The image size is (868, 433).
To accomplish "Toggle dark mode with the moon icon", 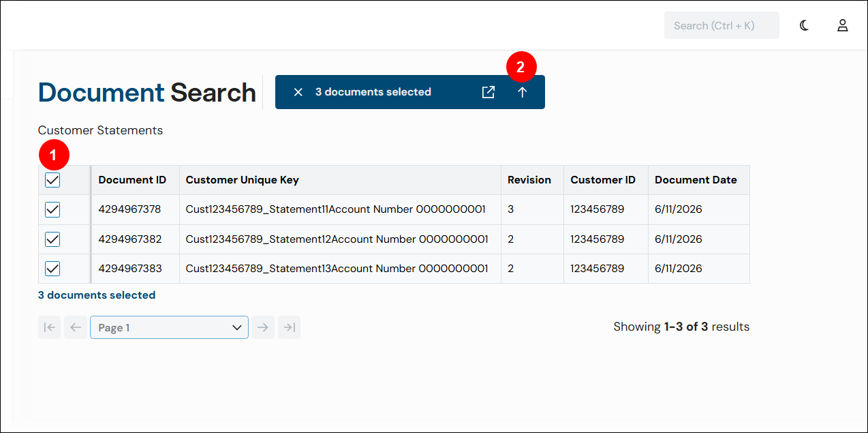I will click(805, 25).
